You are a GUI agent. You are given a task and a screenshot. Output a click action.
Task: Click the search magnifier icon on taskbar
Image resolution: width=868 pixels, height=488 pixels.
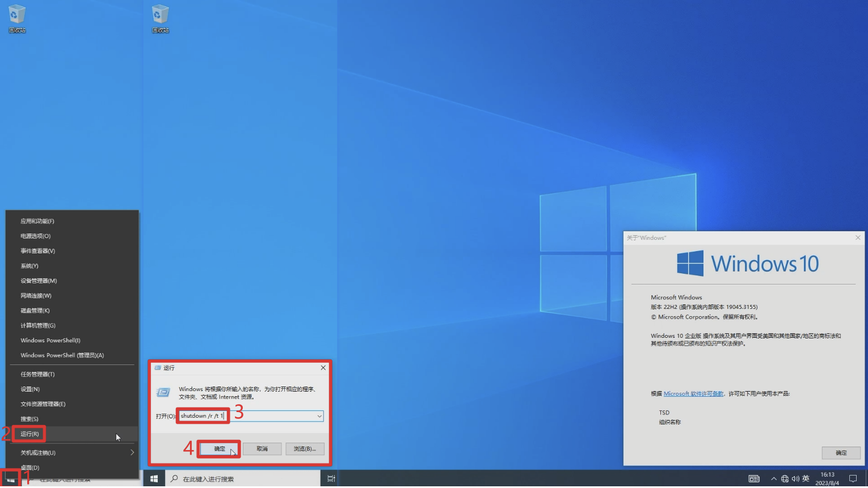[x=175, y=479]
